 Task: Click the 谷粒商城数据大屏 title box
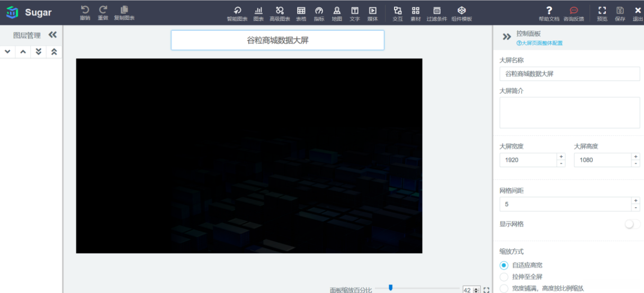[278, 40]
